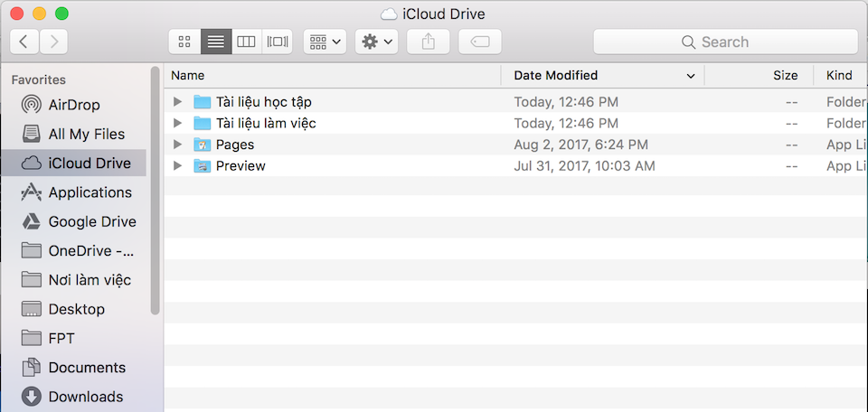Open Google Drive from the sidebar

click(x=91, y=221)
